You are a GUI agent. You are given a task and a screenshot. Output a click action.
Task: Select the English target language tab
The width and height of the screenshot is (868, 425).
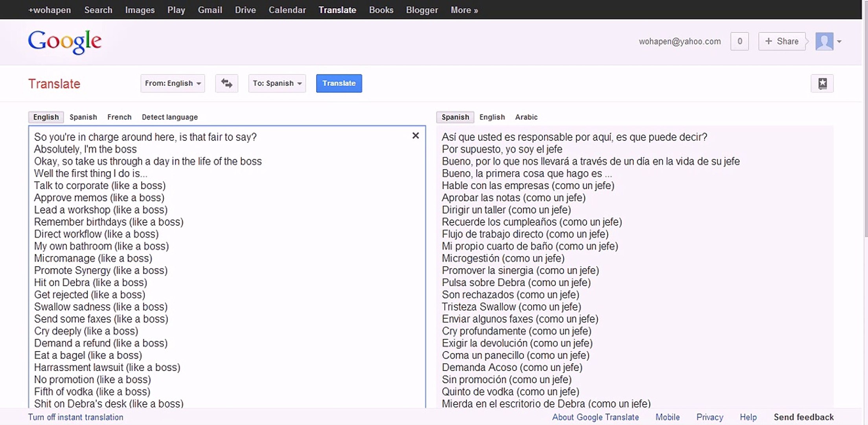[492, 117]
